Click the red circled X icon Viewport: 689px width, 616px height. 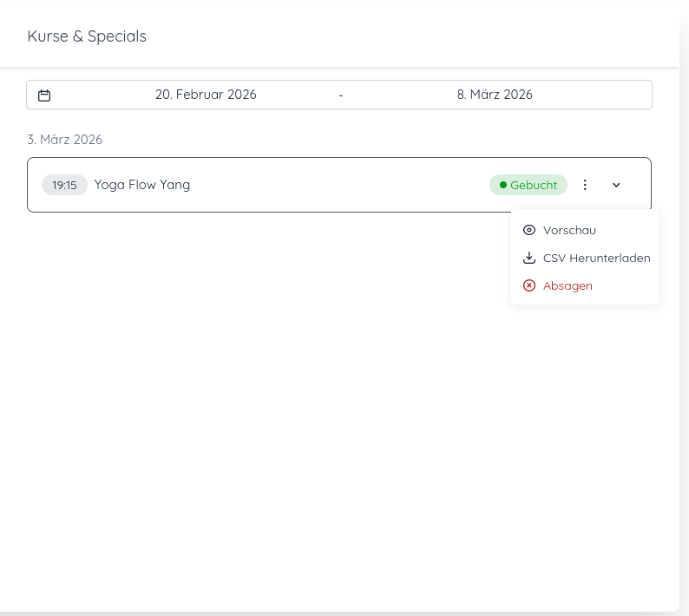pyautogui.click(x=529, y=285)
